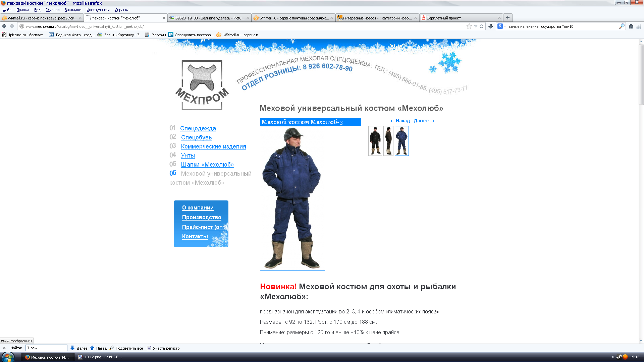The image size is (644, 362).
Task: Close the Меховой костюм Мехолюб tab
Action: tap(164, 18)
